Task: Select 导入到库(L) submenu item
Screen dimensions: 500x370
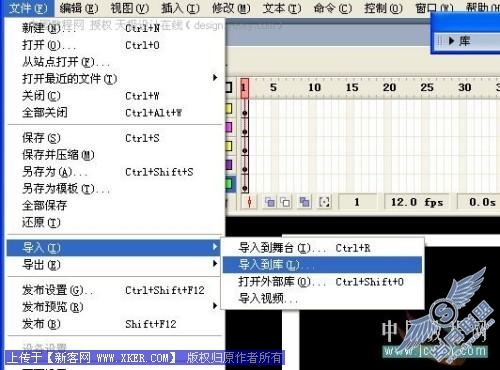Action: (322, 265)
